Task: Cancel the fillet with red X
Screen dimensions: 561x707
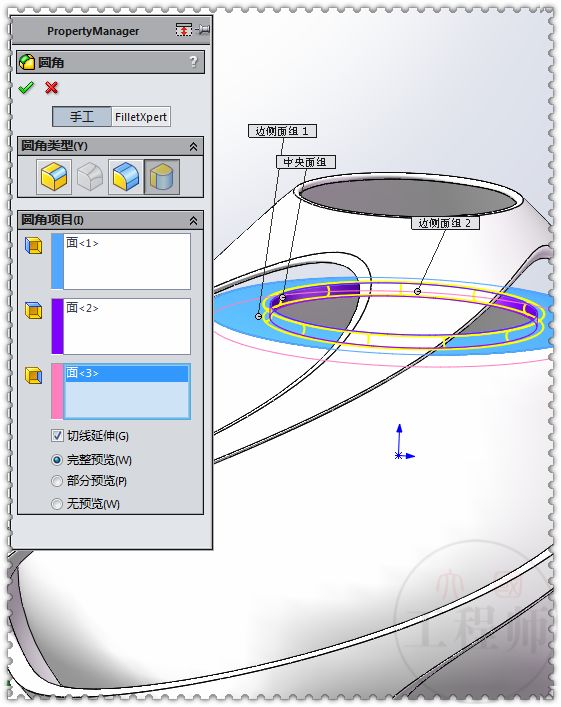Action: (x=51, y=87)
